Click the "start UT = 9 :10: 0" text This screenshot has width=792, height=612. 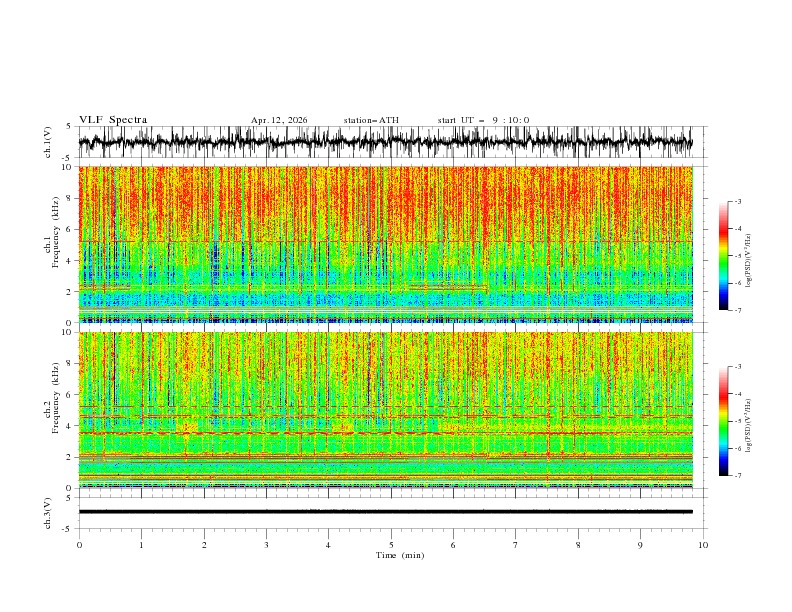click(x=483, y=120)
